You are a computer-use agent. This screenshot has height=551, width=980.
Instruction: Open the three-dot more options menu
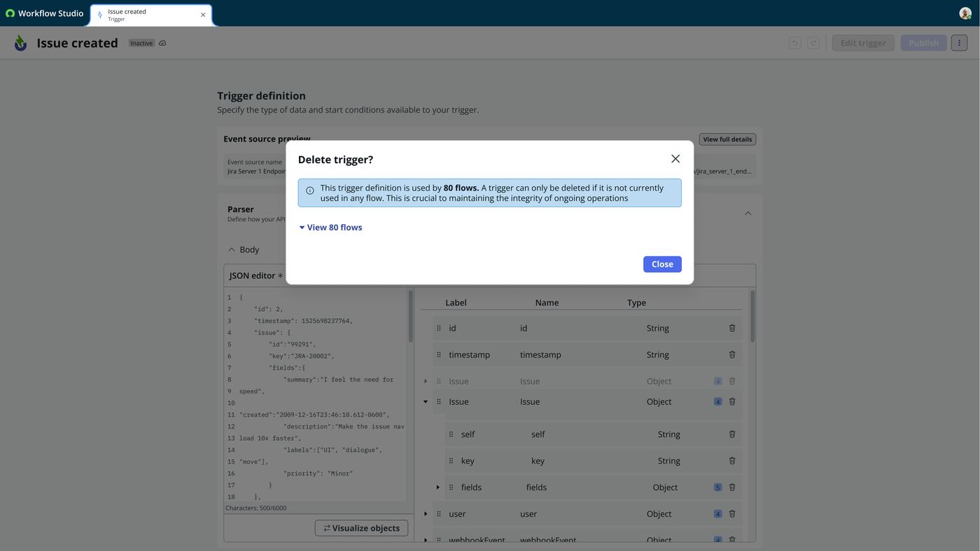click(x=959, y=43)
